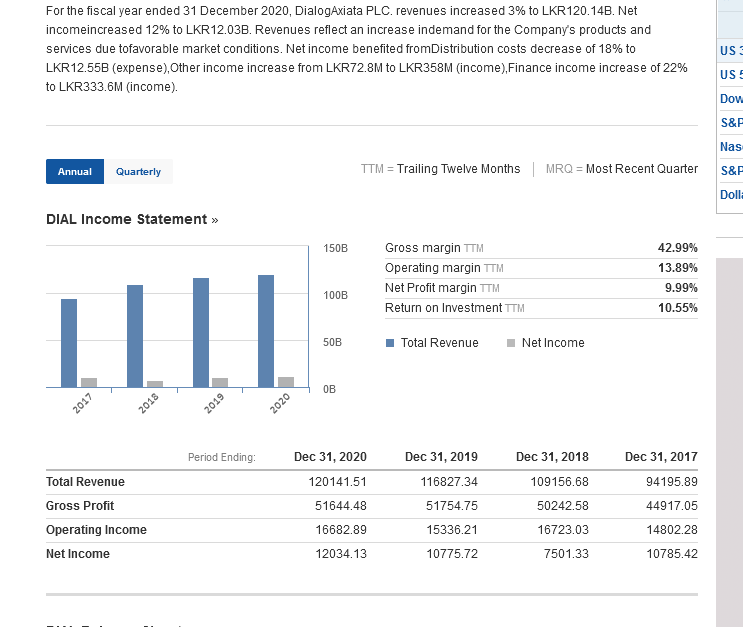Image resolution: width=743 pixels, height=627 pixels.
Task: Open the Nas link in sidebar
Action: [x=731, y=147]
